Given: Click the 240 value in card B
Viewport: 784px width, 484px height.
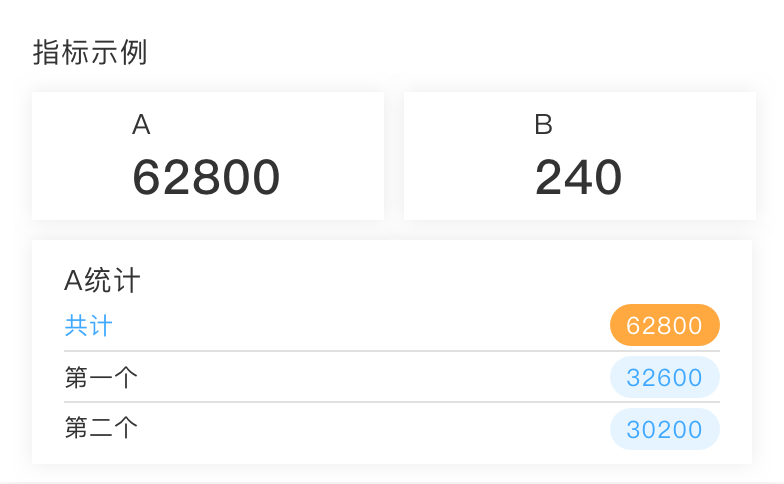Looking at the screenshot, I should [578, 178].
